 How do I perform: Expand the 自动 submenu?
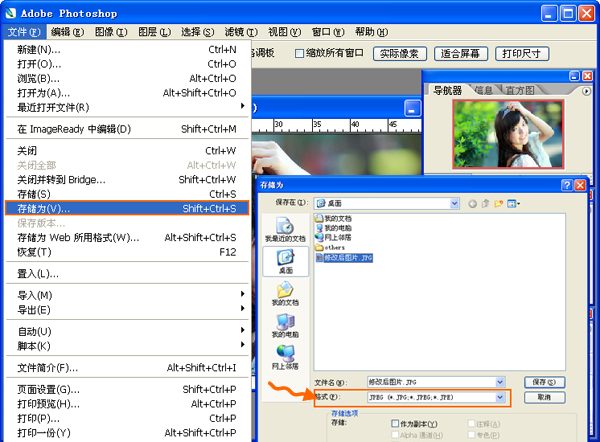(x=127, y=331)
